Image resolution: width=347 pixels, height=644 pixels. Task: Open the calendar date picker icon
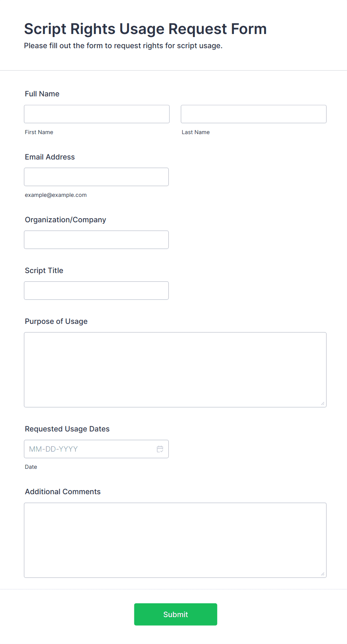160,449
